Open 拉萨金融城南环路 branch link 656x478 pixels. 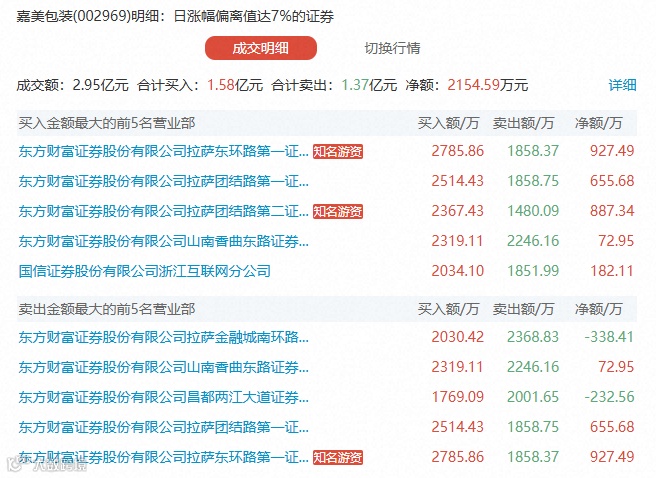(x=164, y=337)
